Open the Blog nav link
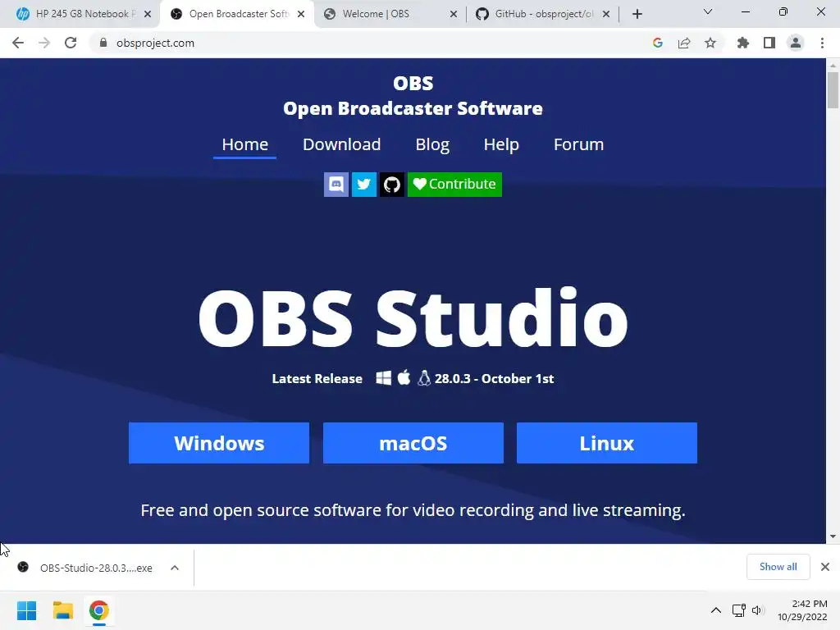This screenshot has height=630, width=840. (x=432, y=144)
